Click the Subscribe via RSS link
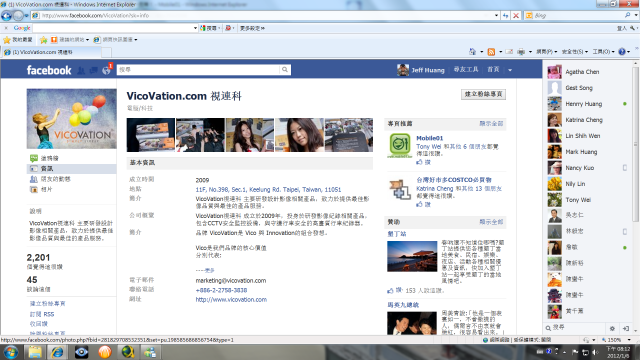The width and height of the screenshot is (640, 360). coord(42,314)
